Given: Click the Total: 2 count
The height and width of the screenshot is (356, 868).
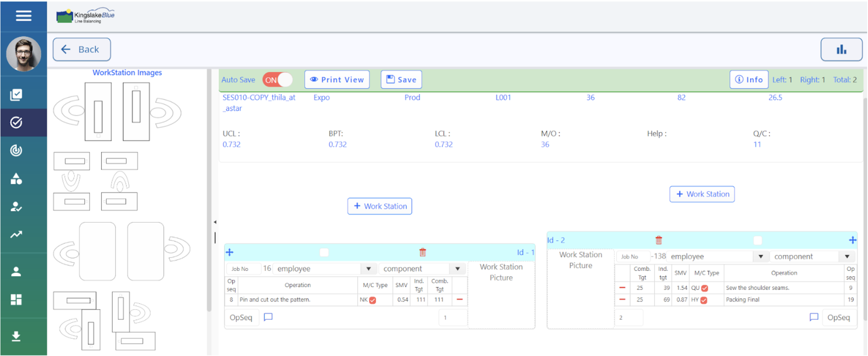Looking at the screenshot, I should tap(845, 80).
